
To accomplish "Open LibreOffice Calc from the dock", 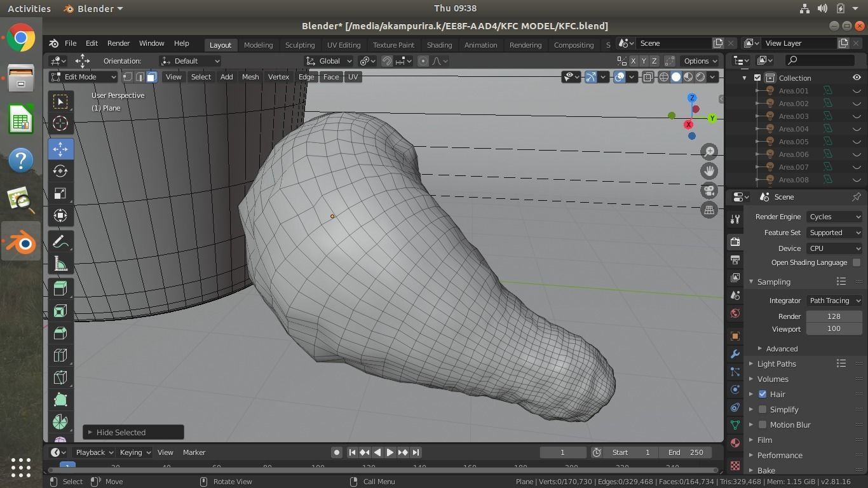I will pos(21,119).
